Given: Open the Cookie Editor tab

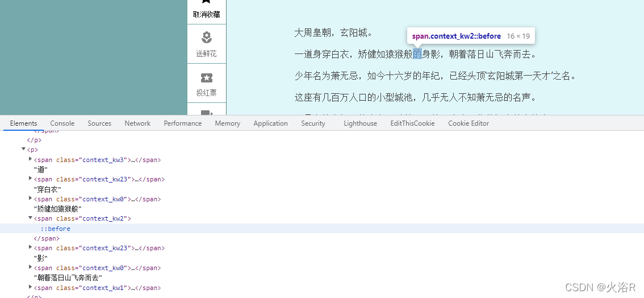Looking at the screenshot, I should 469,123.
